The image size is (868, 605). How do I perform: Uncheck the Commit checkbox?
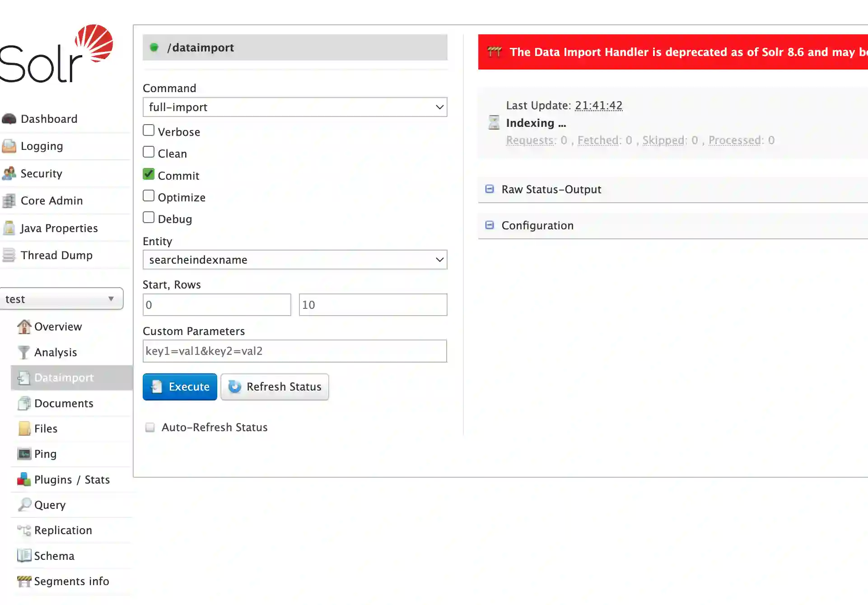tap(149, 174)
